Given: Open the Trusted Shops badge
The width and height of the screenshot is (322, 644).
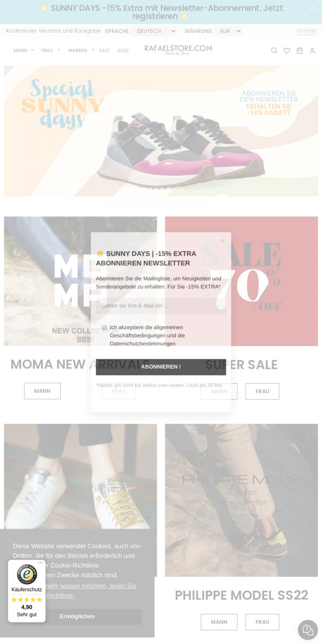Looking at the screenshot, I should (x=27, y=591).
